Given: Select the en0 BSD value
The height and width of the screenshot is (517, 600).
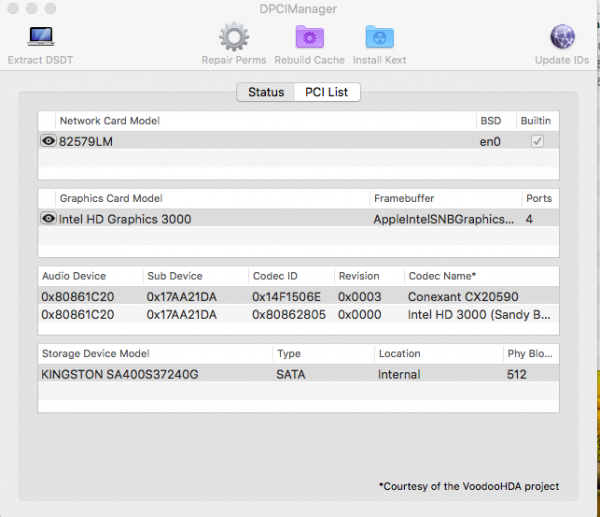Looking at the screenshot, I should 490,142.
